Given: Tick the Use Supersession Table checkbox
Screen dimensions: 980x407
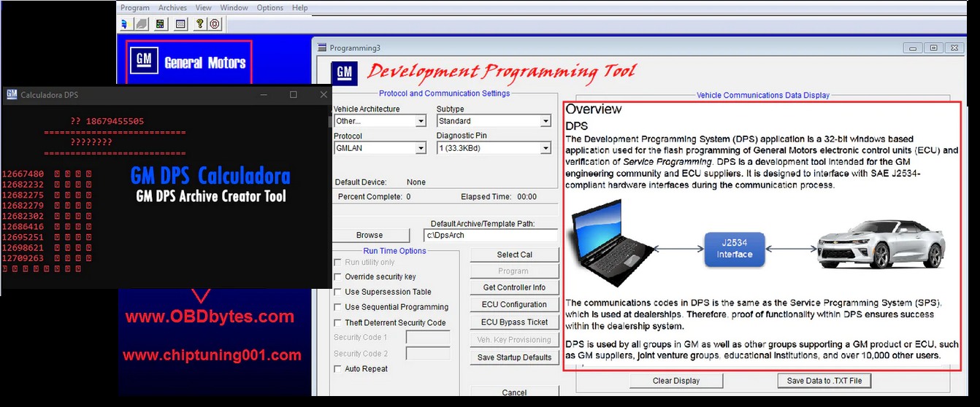Looking at the screenshot, I should 338,292.
